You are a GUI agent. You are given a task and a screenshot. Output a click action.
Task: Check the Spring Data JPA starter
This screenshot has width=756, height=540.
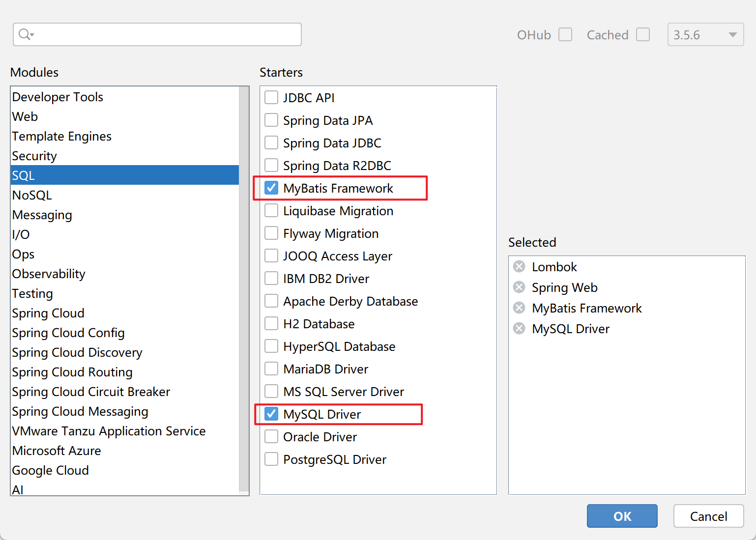pos(271,120)
